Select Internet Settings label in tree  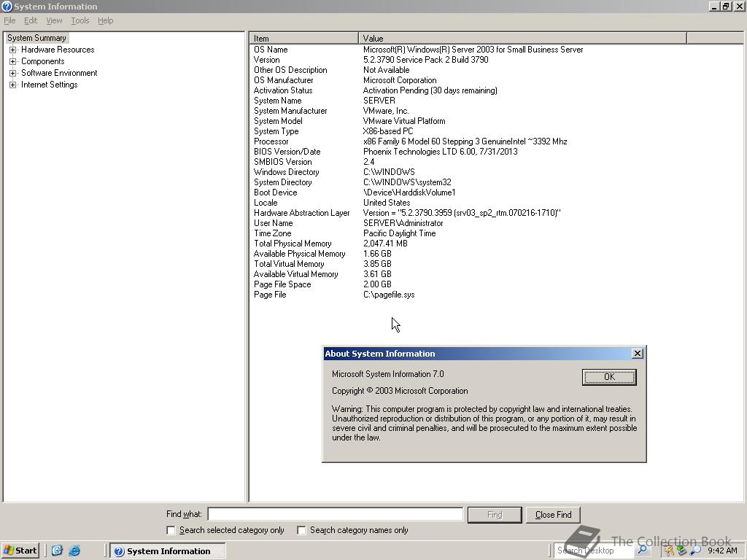49,85
